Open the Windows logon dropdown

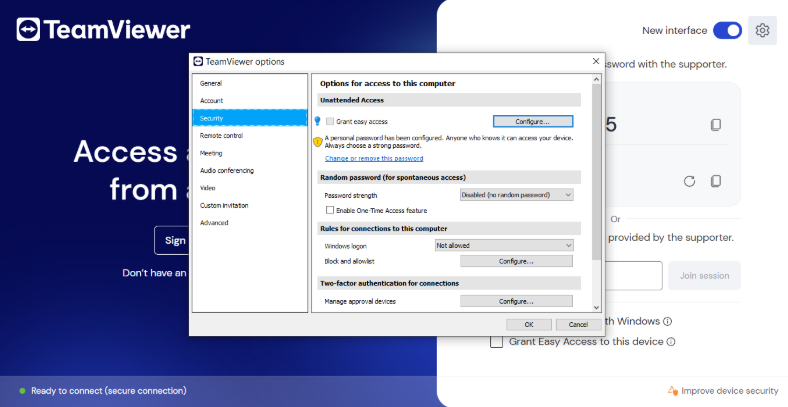[x=504, y=246]
